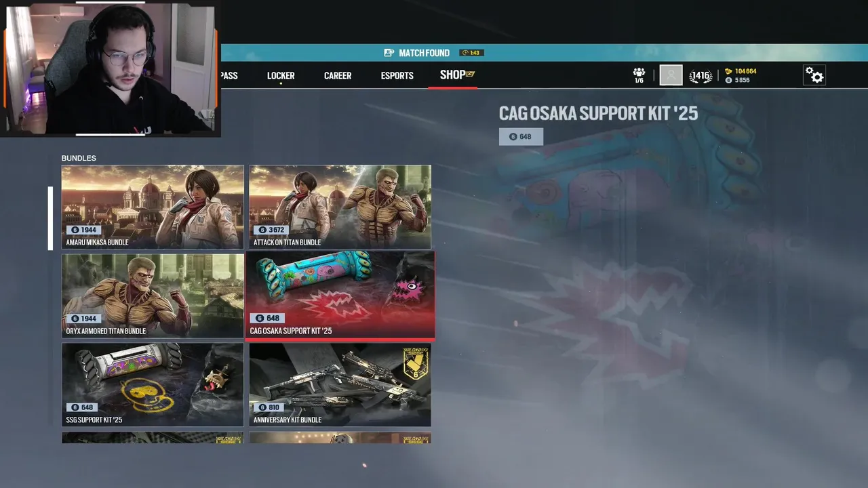Image resolution: width=868 pixels, height=488 pixels.
Task: Click the 1944 price on Oryx Armored Titan Bundle
Action: (83, 319)
